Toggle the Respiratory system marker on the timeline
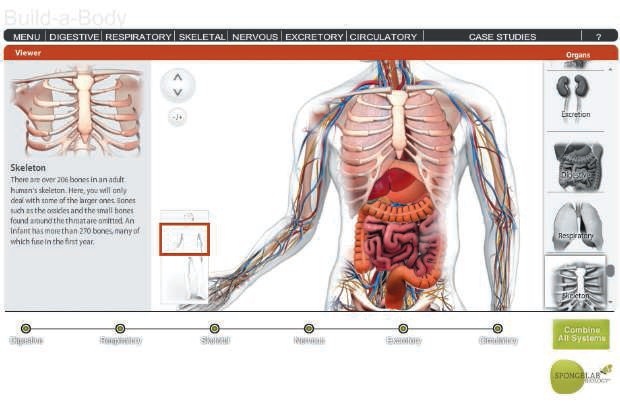The image size is (620, 403). 120,328
